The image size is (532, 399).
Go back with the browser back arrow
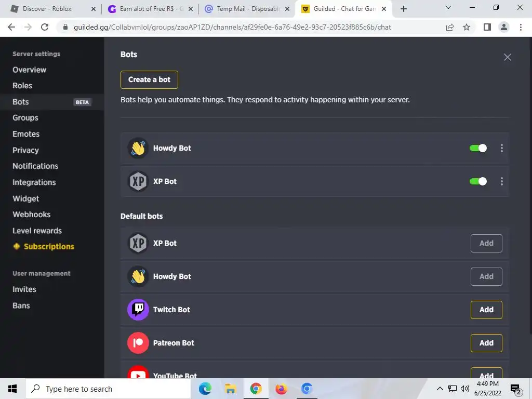(11, 27)
